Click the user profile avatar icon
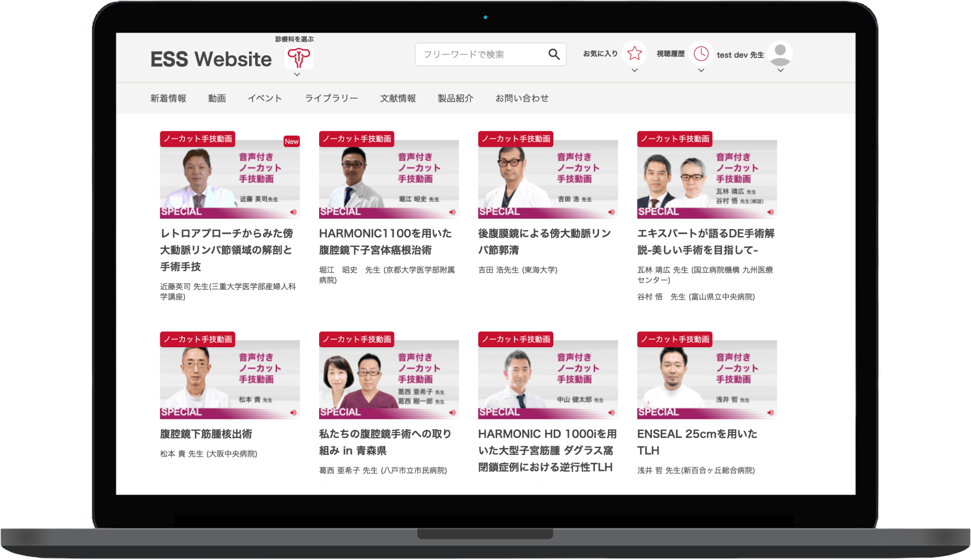The image size is (971, 560). (780, 54)
